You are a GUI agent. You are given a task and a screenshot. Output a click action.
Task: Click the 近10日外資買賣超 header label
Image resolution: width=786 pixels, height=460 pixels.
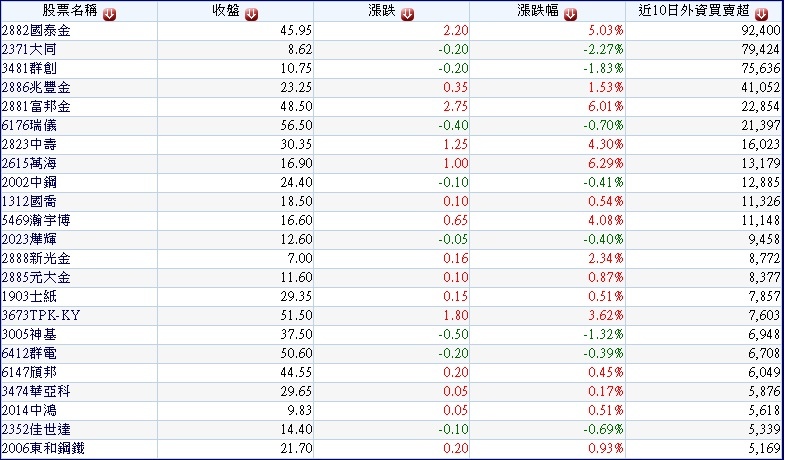pyautogui.click(x=694, y=11)
